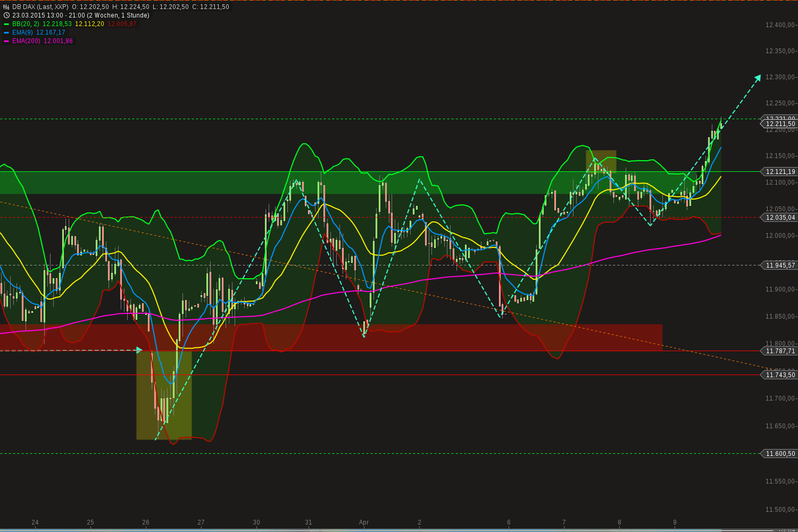Click the Apr label on the time axis

(364, 522)
